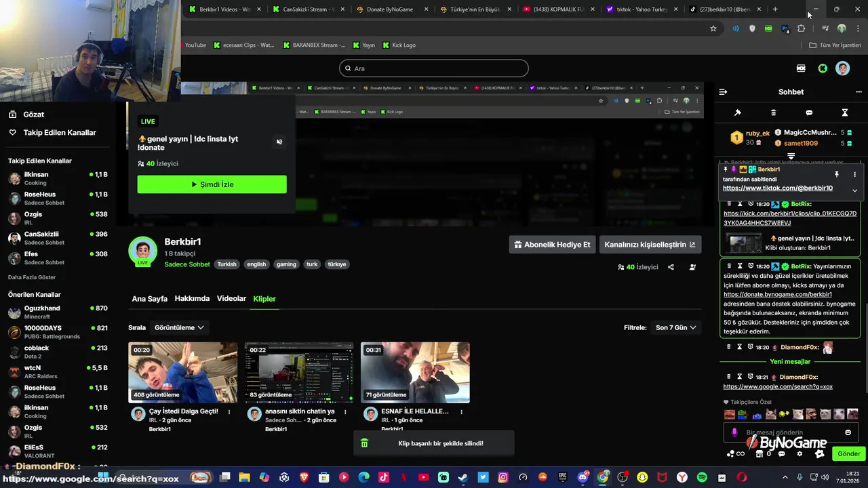Switch to the Ana Sayfa tab
Screen dimensions: 868x488
click(149, 298)
